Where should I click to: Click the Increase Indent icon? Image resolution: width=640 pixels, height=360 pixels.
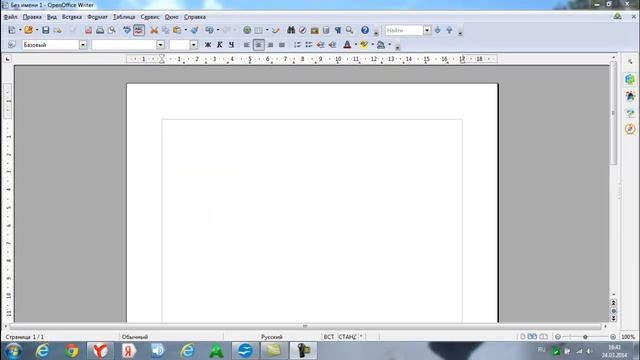333,45
